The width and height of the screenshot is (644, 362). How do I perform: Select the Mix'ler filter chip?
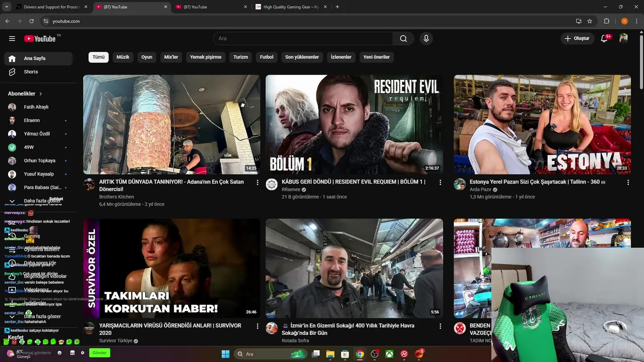pos(171,57)
